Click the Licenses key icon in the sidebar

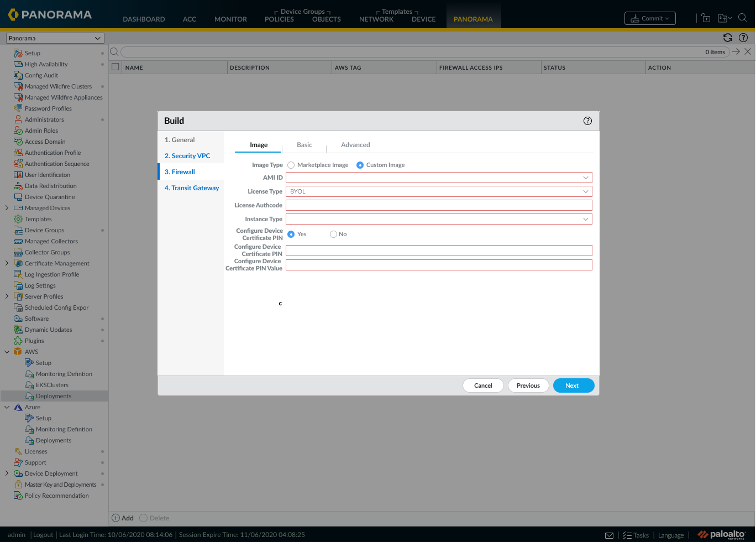(18, 451)
